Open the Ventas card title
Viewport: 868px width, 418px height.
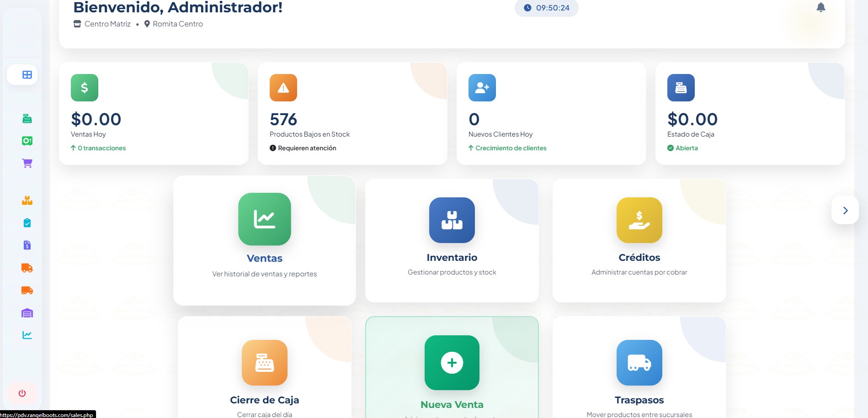pyautogui.click(x=265, y=258)
